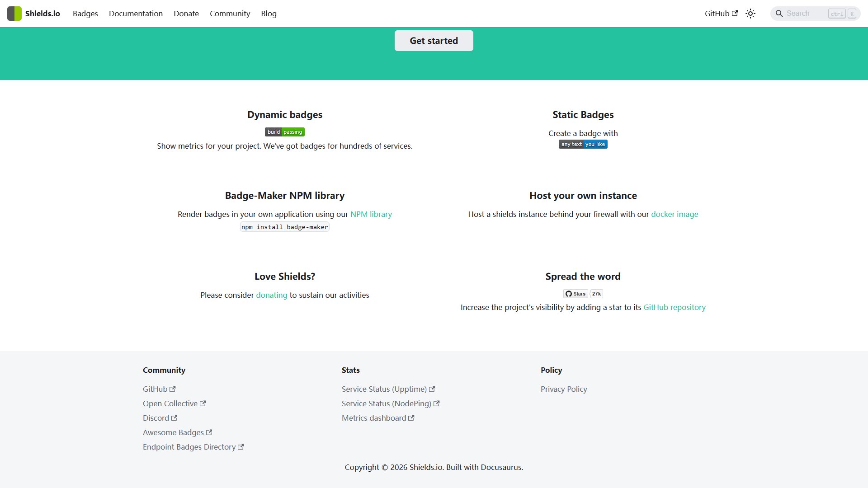Click the GitHub Stars badge
868x488 pixels.
click(x=576, y=294)
